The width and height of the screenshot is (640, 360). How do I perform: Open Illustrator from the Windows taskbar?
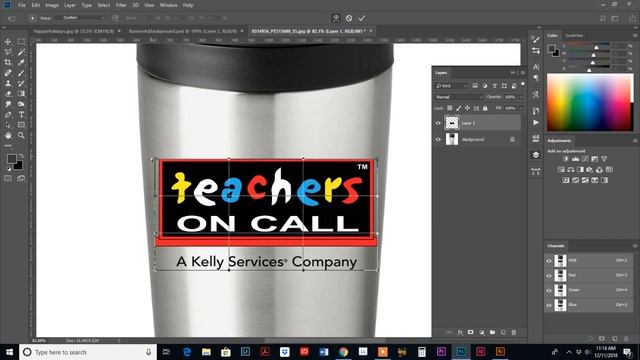click(500, 351)
